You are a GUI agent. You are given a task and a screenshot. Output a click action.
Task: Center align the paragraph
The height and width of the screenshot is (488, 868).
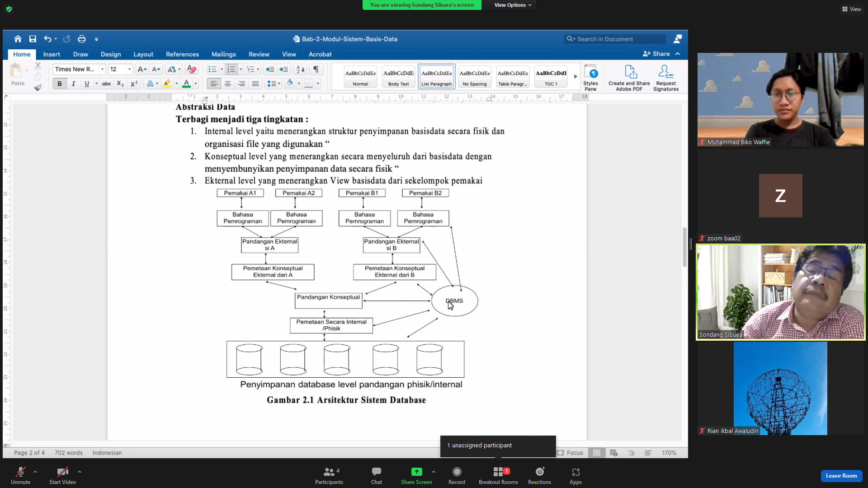[x=228, y=84]
